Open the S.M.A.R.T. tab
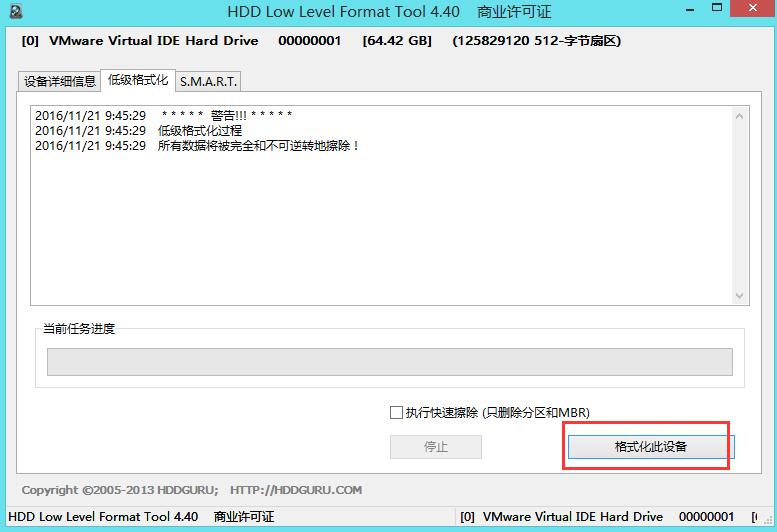Screen dimensions: 777x532 (208, 81)
